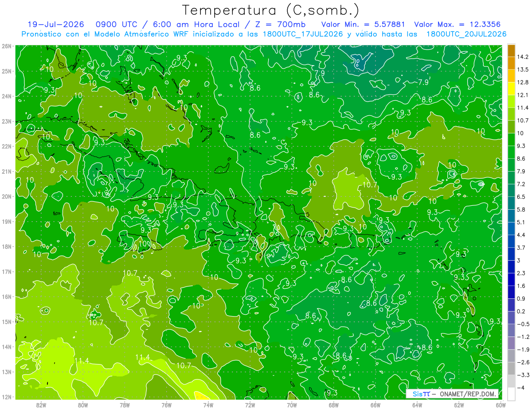Click the longitude axis label "62W"

click(x=459, y=405)
